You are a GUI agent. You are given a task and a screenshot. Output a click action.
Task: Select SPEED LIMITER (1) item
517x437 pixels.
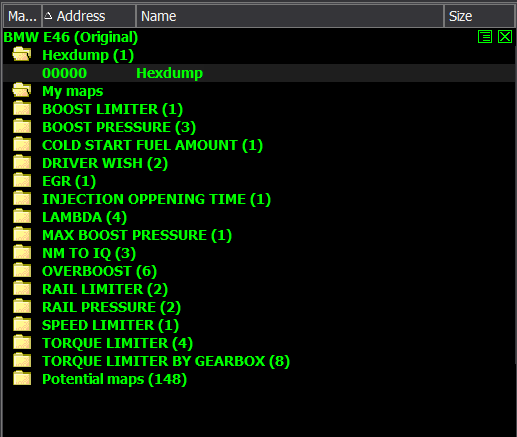110,325
